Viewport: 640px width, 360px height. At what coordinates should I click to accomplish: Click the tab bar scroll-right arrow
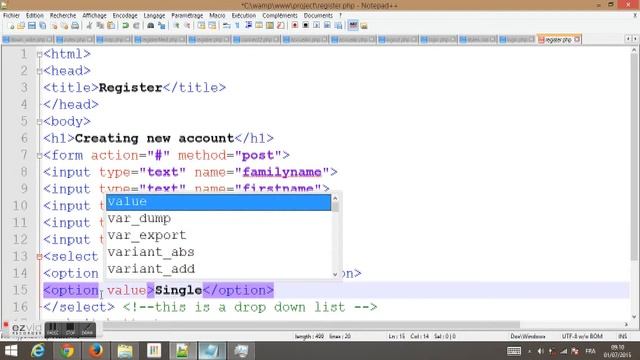point(635,39)
